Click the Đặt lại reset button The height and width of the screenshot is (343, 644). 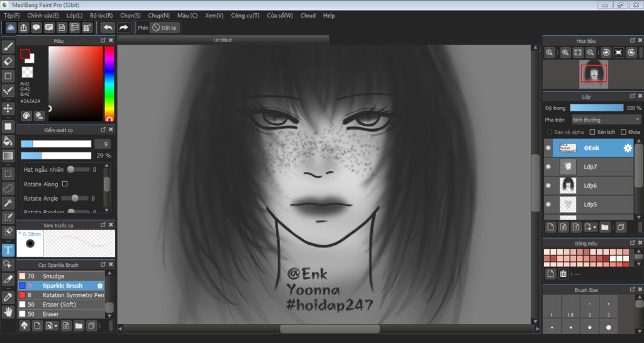[x=165, y=28]
